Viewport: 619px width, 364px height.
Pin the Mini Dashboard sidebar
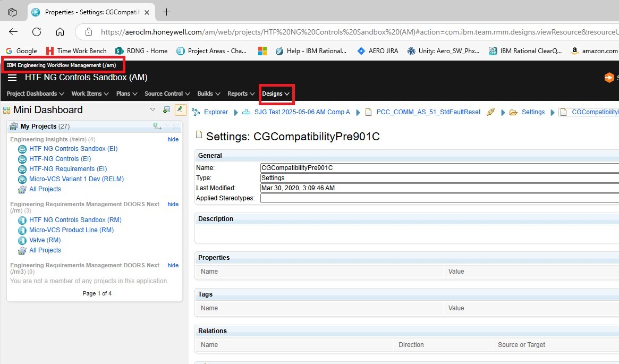point(180,110)
